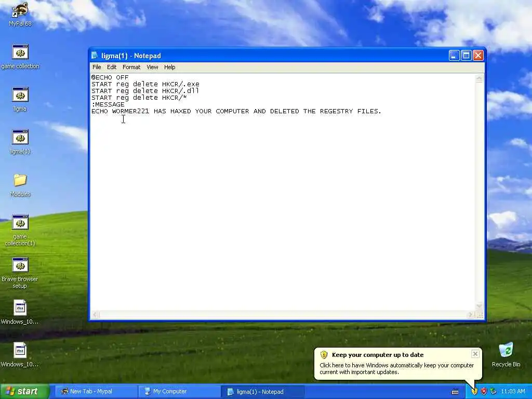Open Notepad's Edit menu
The width and height of the screenshot is (532, 399).
pyautogui.click(x=112, y=67)
